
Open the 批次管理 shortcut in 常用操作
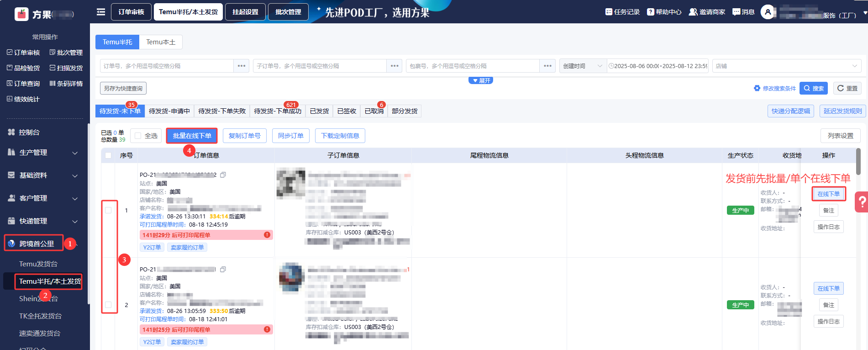(x=66, y=53)
